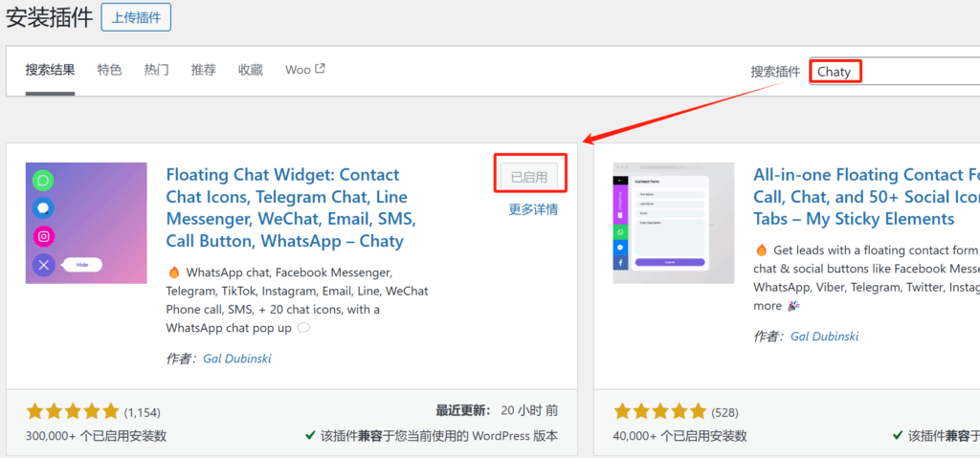Open the Gal Dubinski author link under My Sticky Elements
This screenshot has height=458, width=980.
click(x=825, y=337)
